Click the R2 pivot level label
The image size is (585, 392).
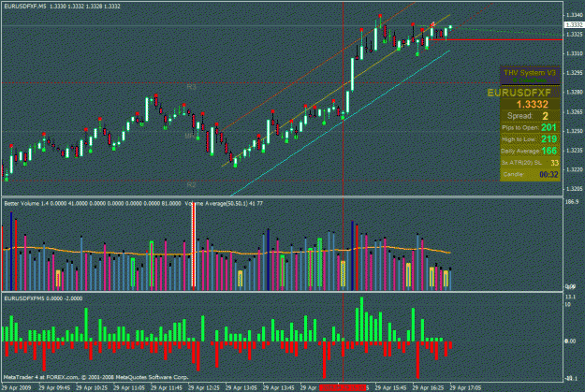(191, 184)
